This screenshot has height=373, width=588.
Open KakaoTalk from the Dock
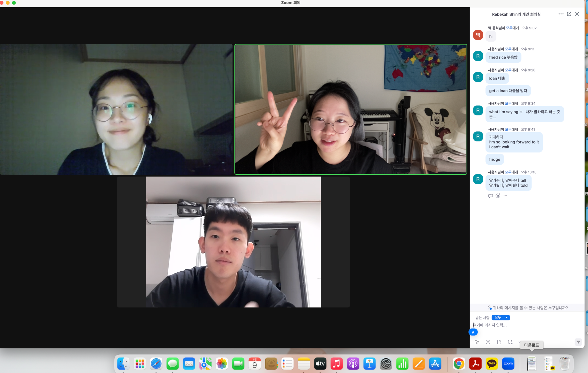[492, 364]
